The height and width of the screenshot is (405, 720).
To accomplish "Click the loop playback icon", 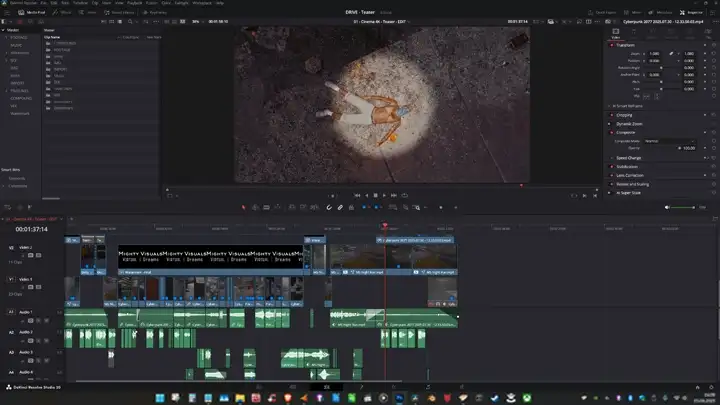I will click(404, 195).
